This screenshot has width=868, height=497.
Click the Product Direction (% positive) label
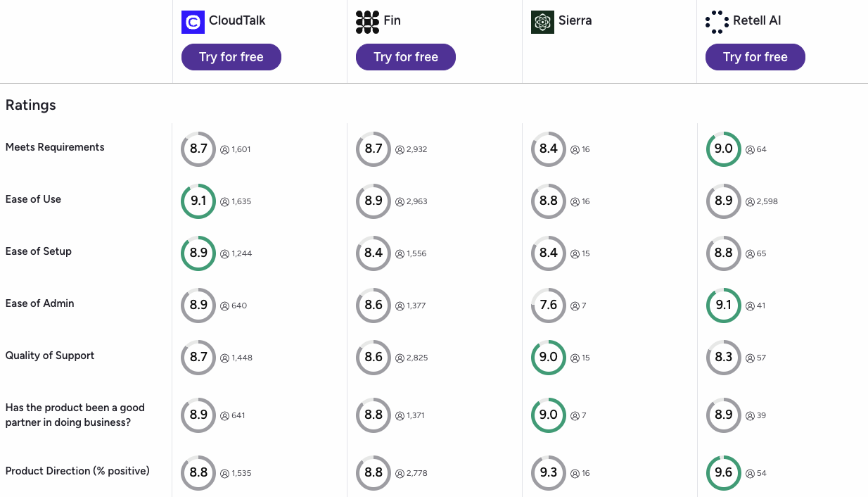click(x=77, y=471)
